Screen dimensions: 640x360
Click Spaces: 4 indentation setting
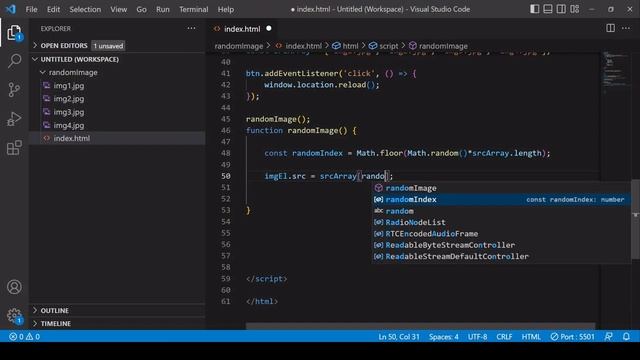(444, 337)
